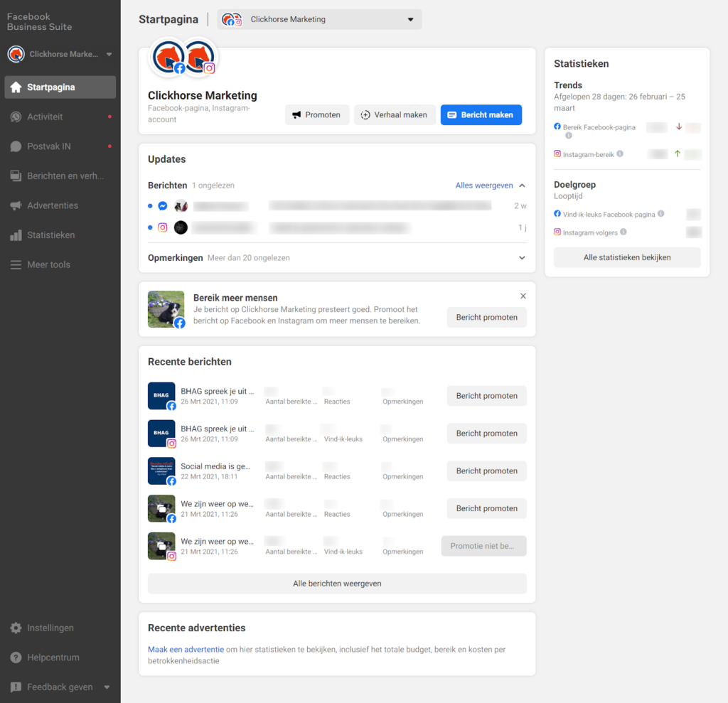
Task: Click Alle berichten weergeven button
Action: pos(337,584)
